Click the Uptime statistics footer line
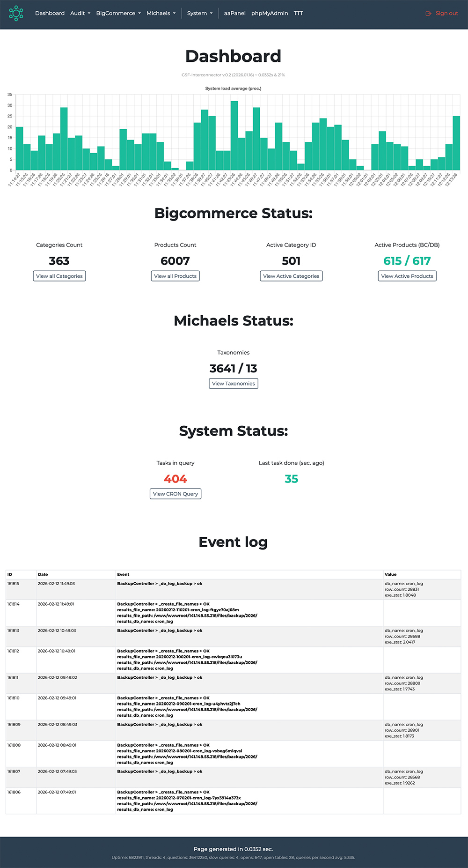 click(x=234, y=857)
